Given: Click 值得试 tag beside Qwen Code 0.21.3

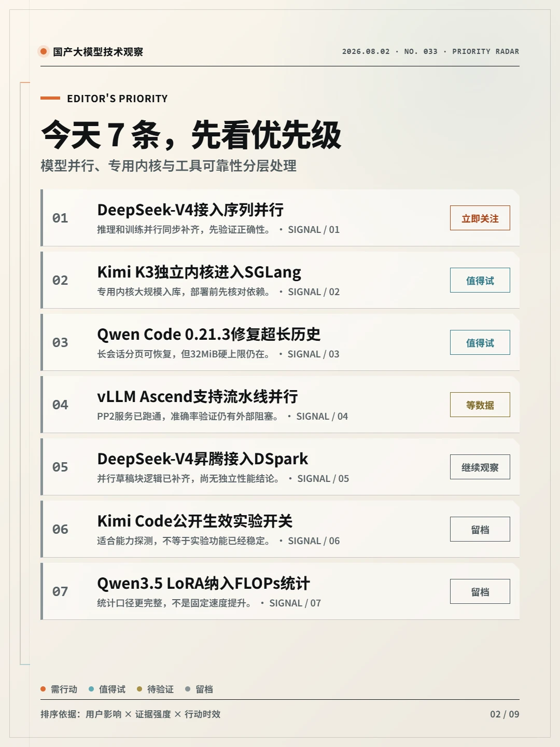Looking at the screenshot, I should (x=480, y=342).
